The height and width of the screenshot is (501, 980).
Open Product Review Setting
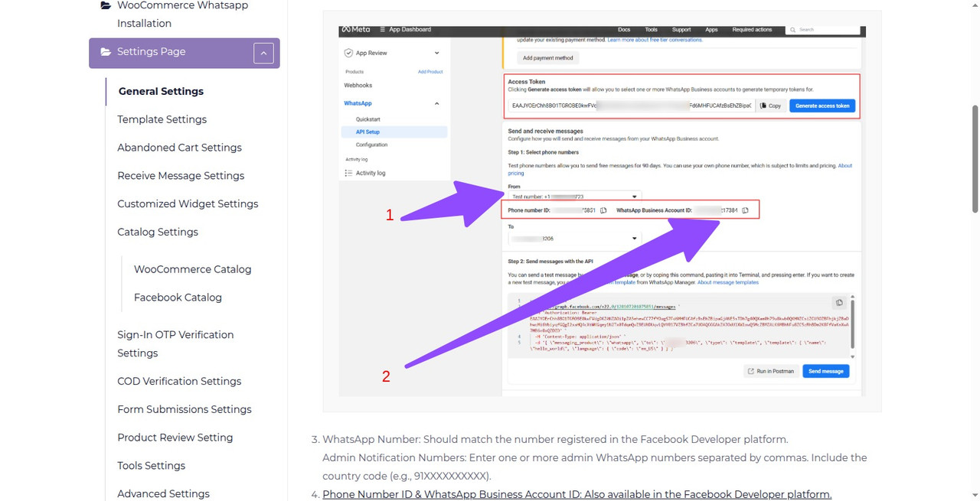[x=175, y=438]
